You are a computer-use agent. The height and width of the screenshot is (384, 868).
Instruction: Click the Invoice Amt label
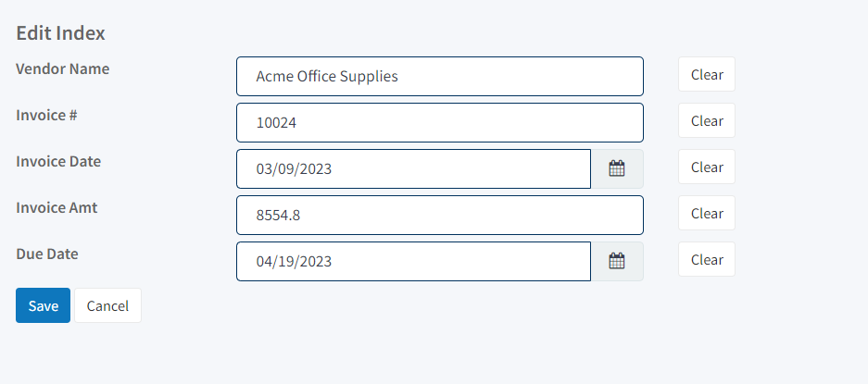coord(57,207)
